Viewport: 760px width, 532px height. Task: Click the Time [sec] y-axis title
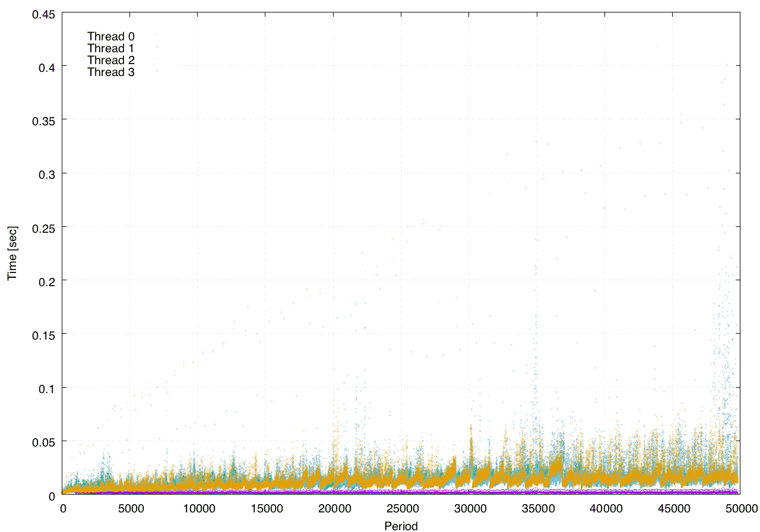pos(12,254)
